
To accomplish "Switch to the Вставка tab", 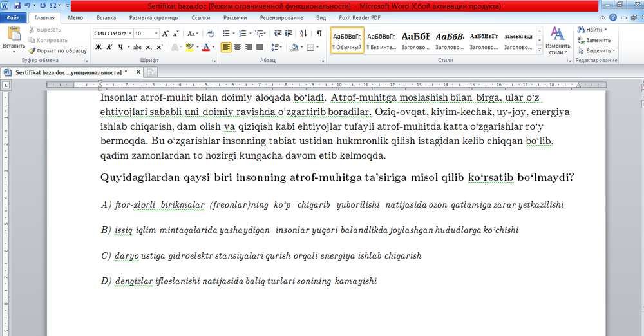I will click(x=106, y=17).
